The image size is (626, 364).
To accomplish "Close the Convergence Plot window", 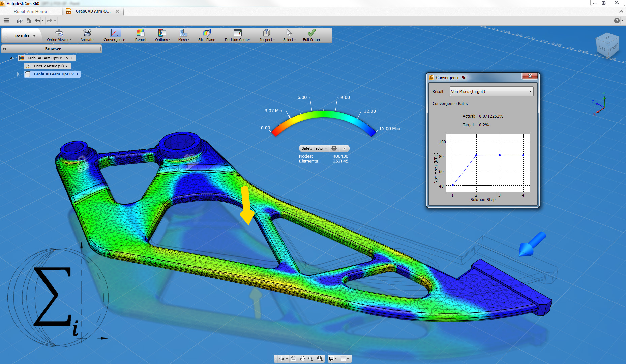I will click(530, 76).
